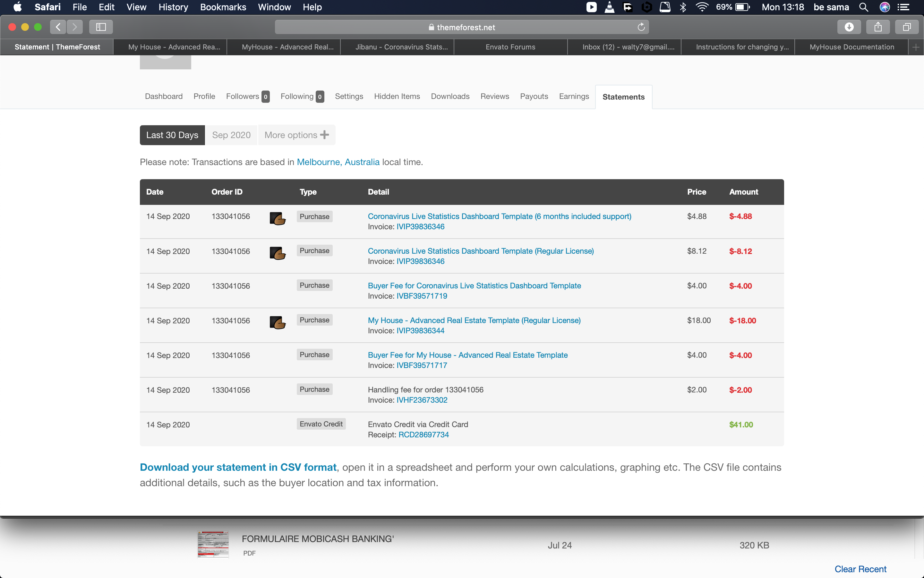Switch to MyHouse Documentation tab

(x=851, y=47)
